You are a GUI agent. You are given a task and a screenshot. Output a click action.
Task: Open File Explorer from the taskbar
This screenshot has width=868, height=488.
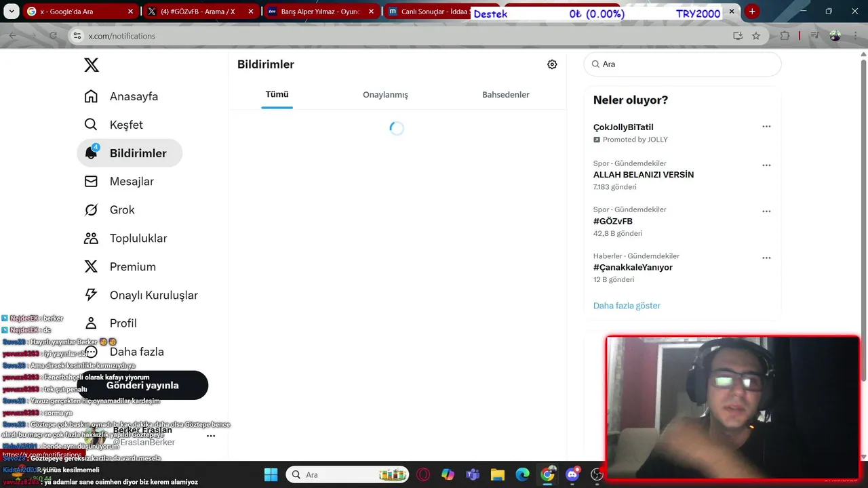coord(498,474)
